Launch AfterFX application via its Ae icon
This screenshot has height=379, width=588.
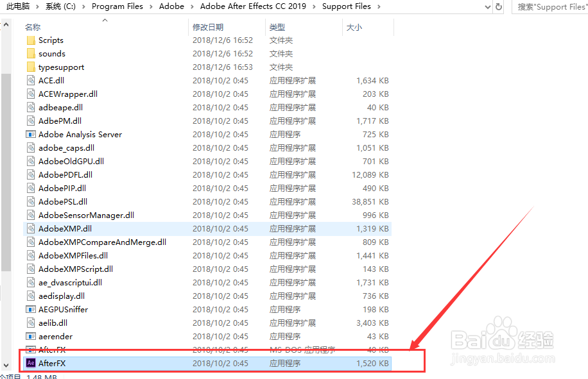pyautogui.click(x=30, y=362)
